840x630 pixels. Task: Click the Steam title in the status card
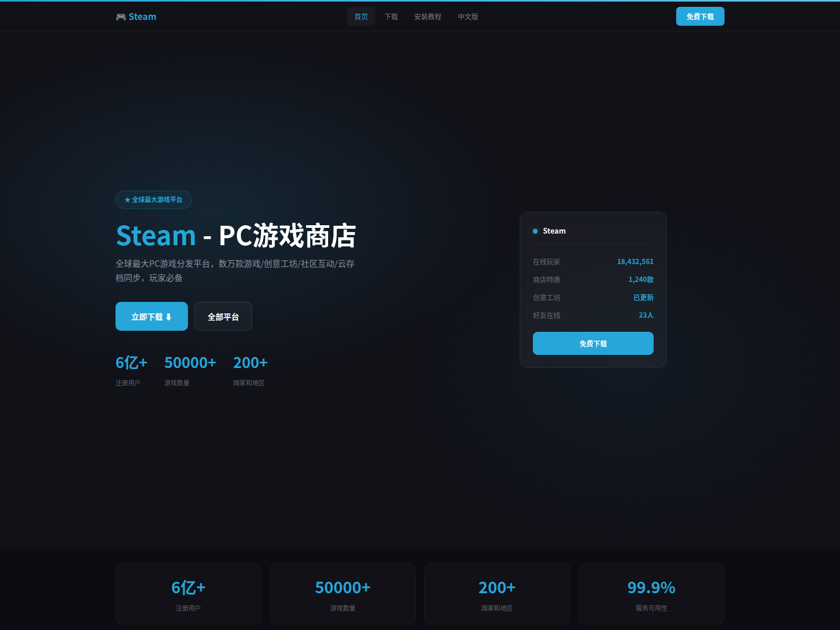pyautogui.click(x=554, y=231)
